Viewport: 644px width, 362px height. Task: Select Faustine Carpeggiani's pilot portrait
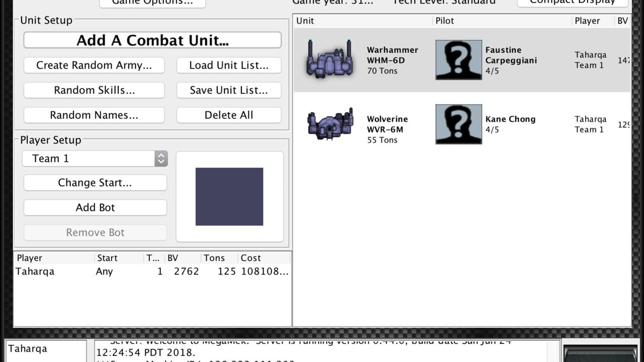click(458, 60)
